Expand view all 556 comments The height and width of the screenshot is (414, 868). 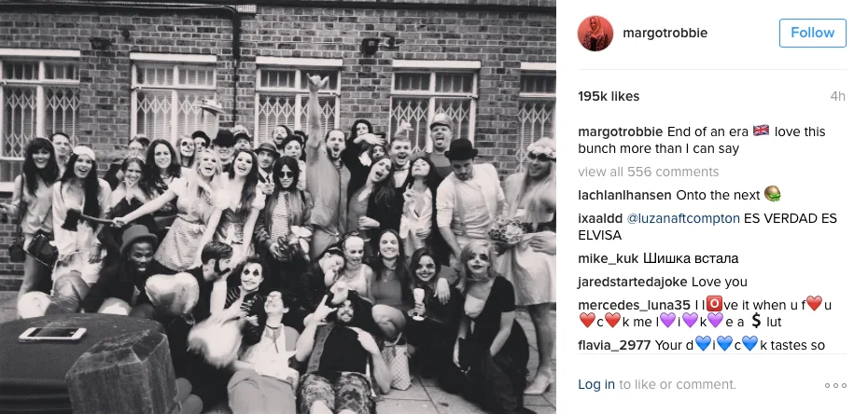[x=649, y=172]
